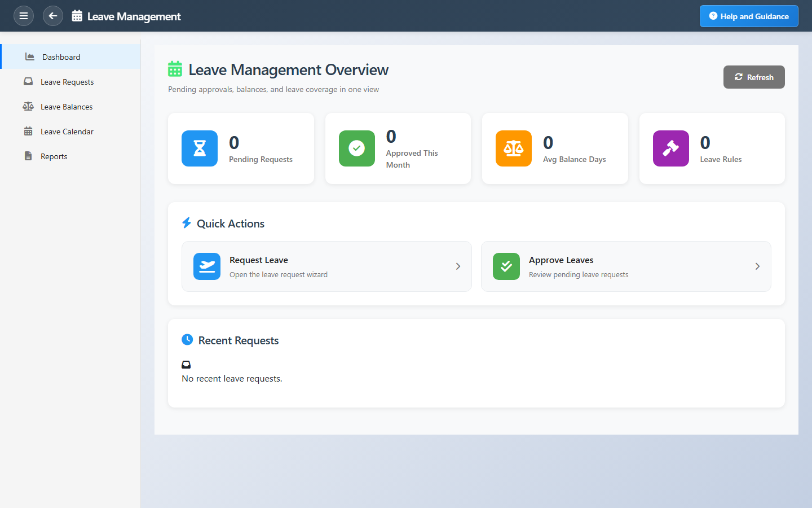Screen dimensions: 812x508
Task: Go to Leave Requests in sidebar
Action: click(x=67, y=82)
